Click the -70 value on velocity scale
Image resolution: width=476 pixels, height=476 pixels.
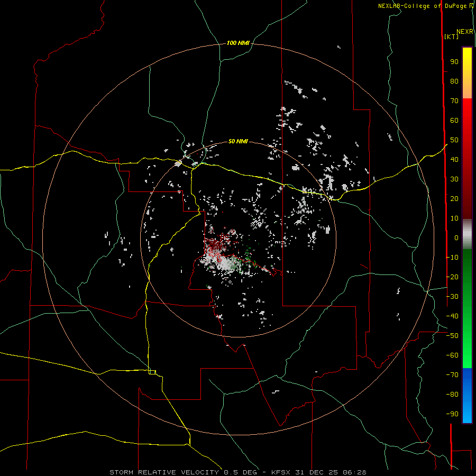[x=452, y=375]
